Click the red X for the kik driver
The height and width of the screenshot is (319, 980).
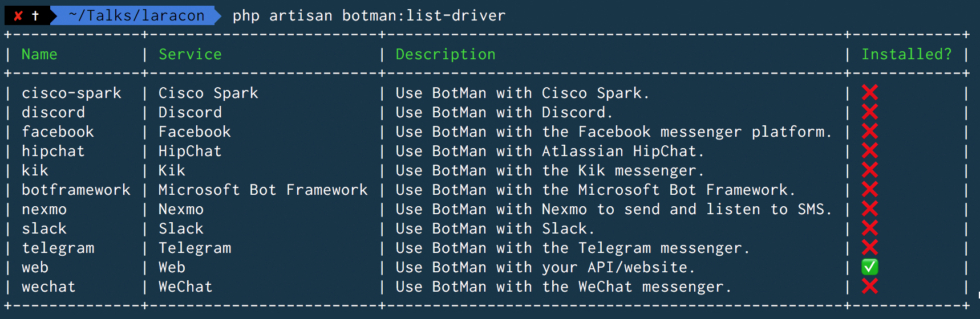pos(870,170)
